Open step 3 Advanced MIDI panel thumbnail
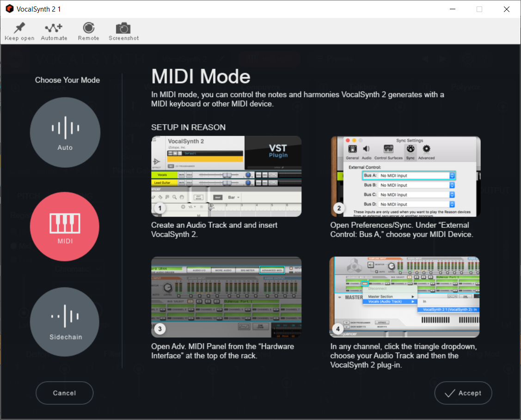The width and height of the screenshot is (521, 420). [226, 297]
